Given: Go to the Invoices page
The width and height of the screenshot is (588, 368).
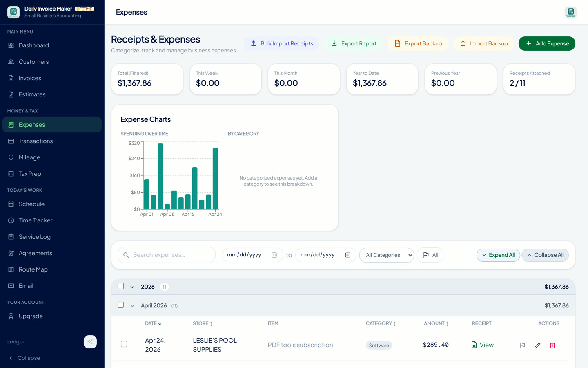Looking at the screenshot, I should pos(52,78).
